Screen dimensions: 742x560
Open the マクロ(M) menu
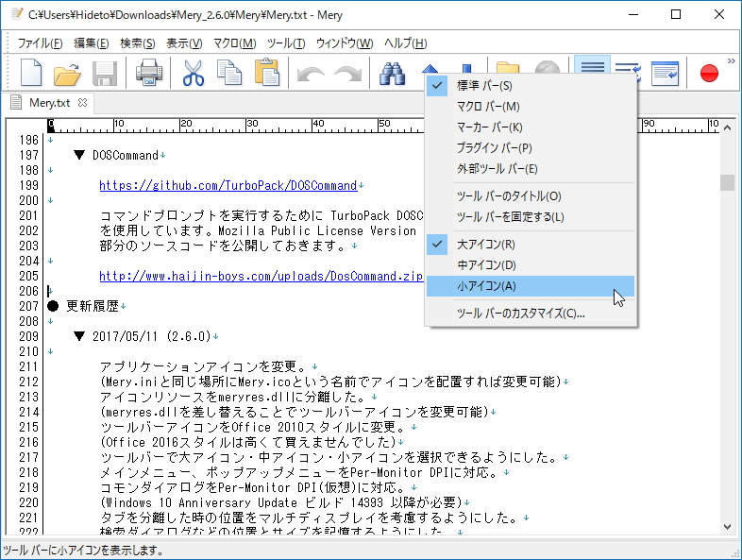coord(234,43)
